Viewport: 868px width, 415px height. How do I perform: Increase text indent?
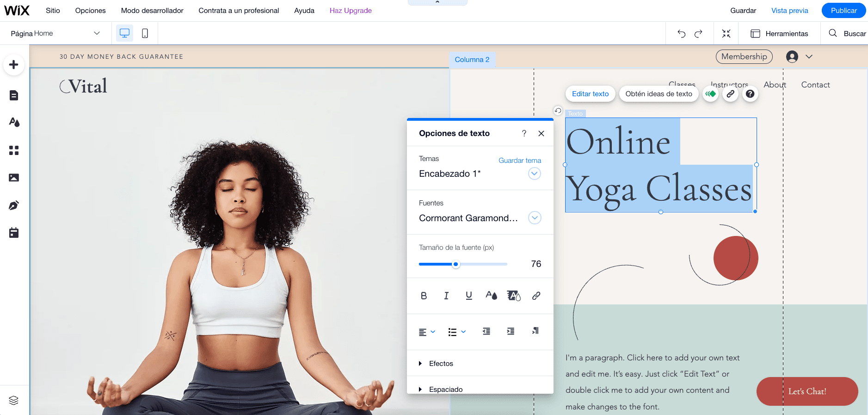click(x=511, y=331)
